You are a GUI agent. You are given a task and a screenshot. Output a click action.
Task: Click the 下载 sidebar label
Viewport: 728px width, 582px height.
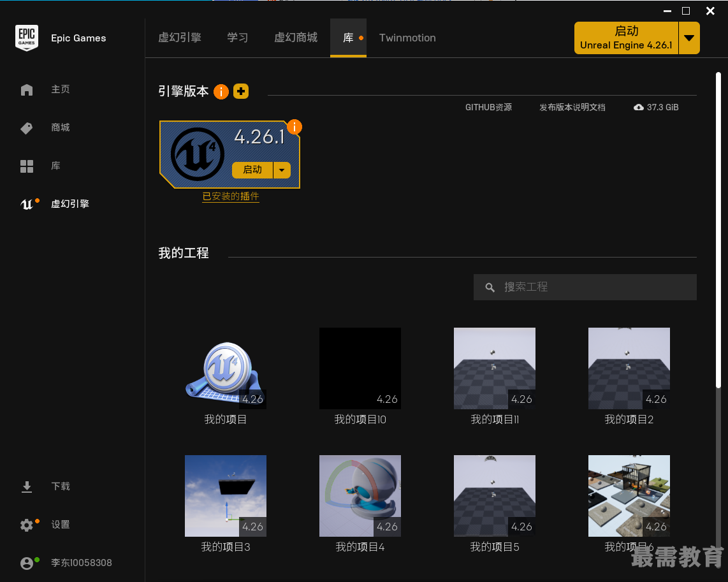click(61, 486)
